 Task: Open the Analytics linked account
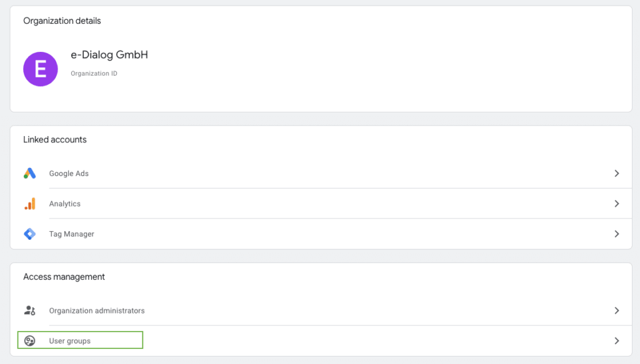[x=65, y=204]
